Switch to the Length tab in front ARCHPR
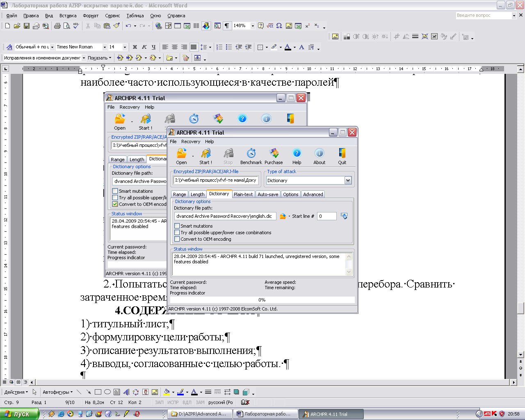This screenshot has height=420, width=525. click(x=197, y=194)
